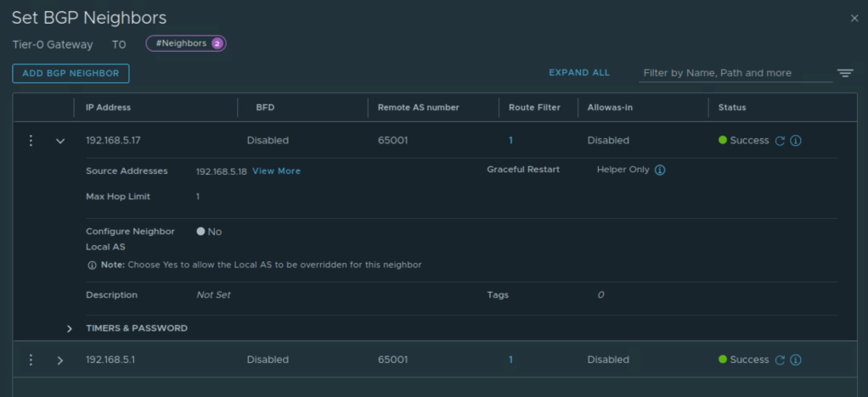Collapse the 192.168.5.17 neighbor row
The image size is (868, 397).
(60, 141)
